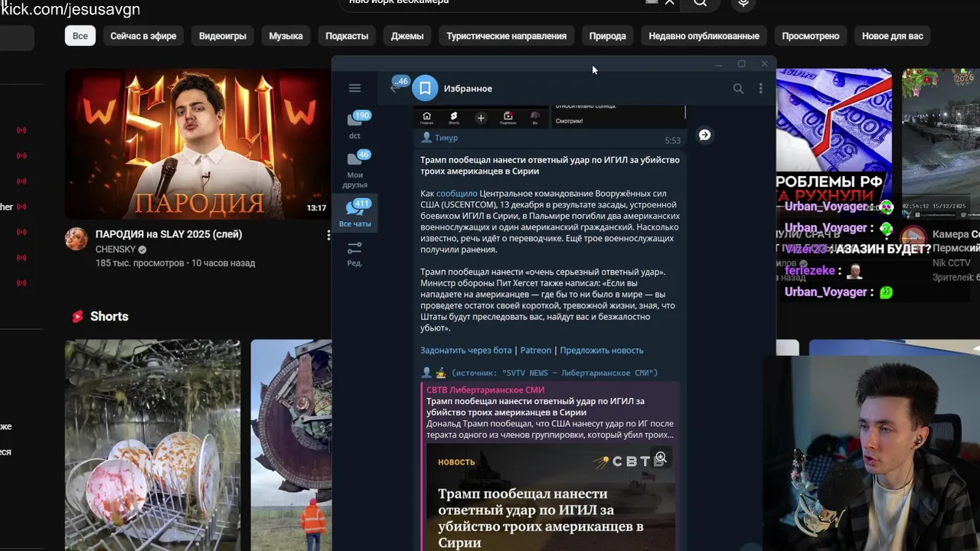Open ПАРОДИЯ на SLAY 2025 video title
980x551 pixels.
pos(168,234)
